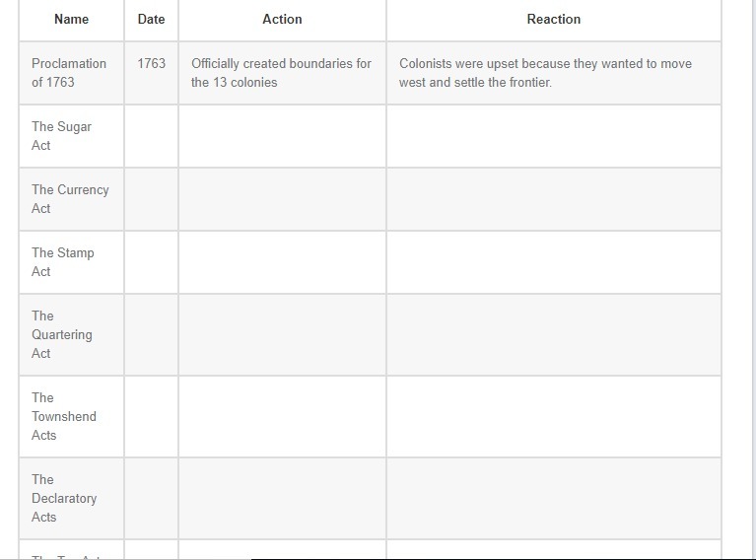Select the Name column header
The image size is (756, 560).
point(71,19)
